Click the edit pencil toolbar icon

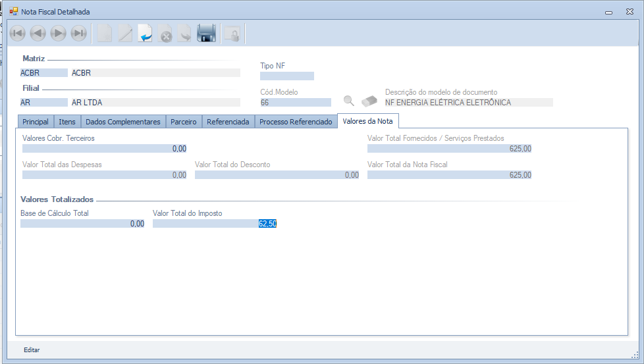pos(125,33)
